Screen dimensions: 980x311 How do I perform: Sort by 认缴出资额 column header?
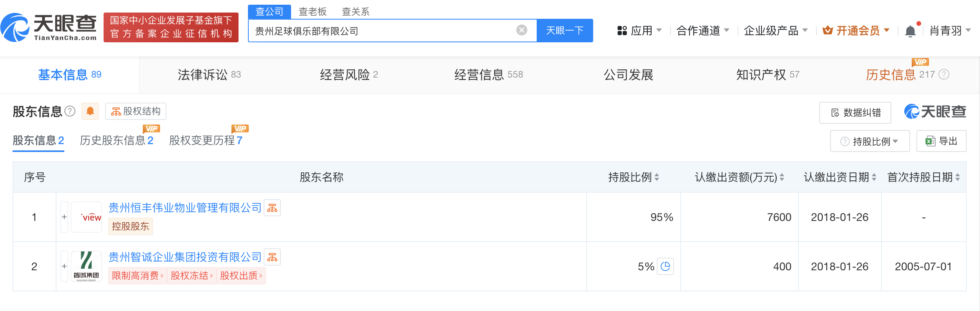point(739,177)
